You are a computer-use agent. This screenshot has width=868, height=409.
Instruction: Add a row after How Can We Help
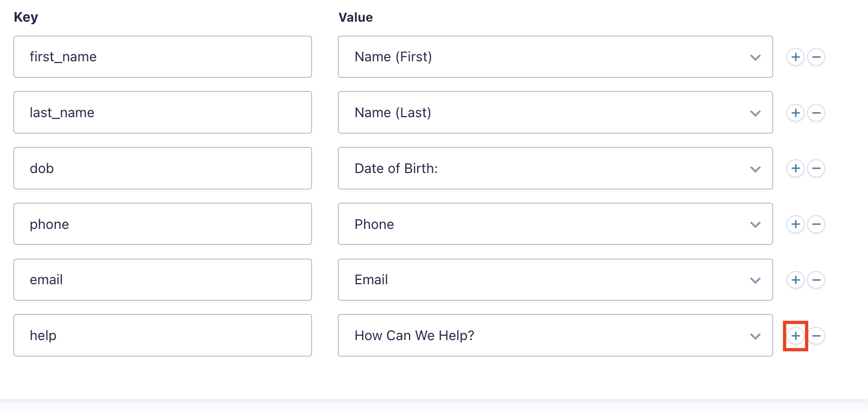(795, 336)
